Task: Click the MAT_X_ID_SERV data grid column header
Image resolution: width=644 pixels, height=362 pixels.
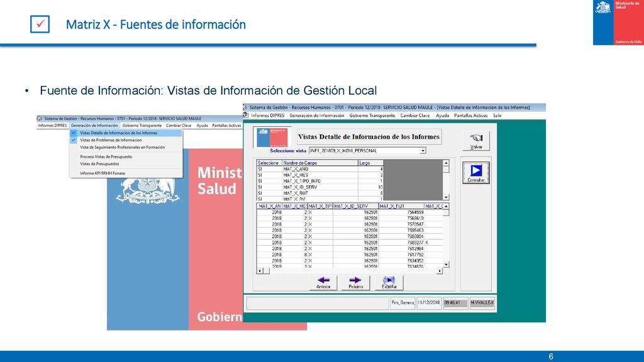Action: tap(356, 206)
